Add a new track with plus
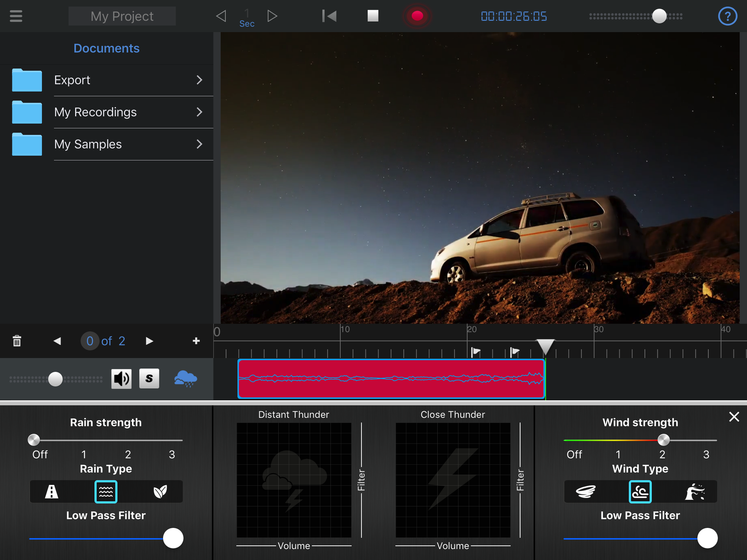 point(196,341)
